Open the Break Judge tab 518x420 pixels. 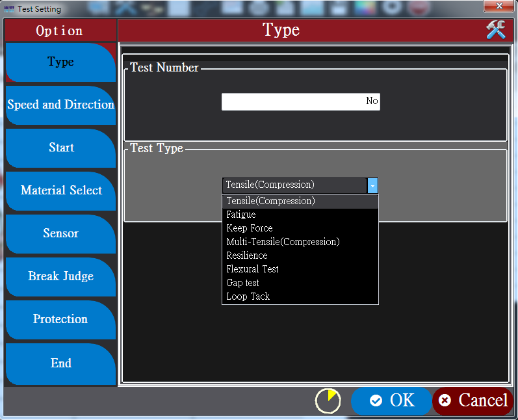[60, 276]
